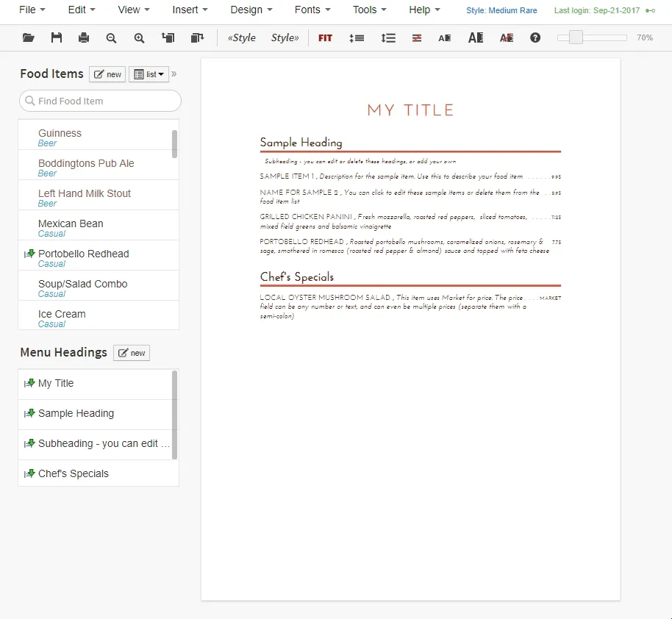The image size is (672, 619).
Task: Click the Save icon in the toolbar
Action: (57, 37)
